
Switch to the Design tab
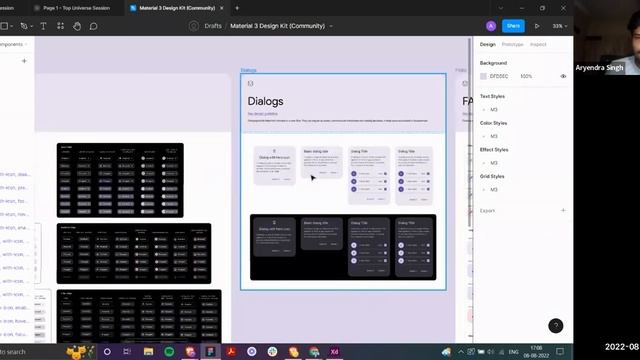tap(487, 44)
